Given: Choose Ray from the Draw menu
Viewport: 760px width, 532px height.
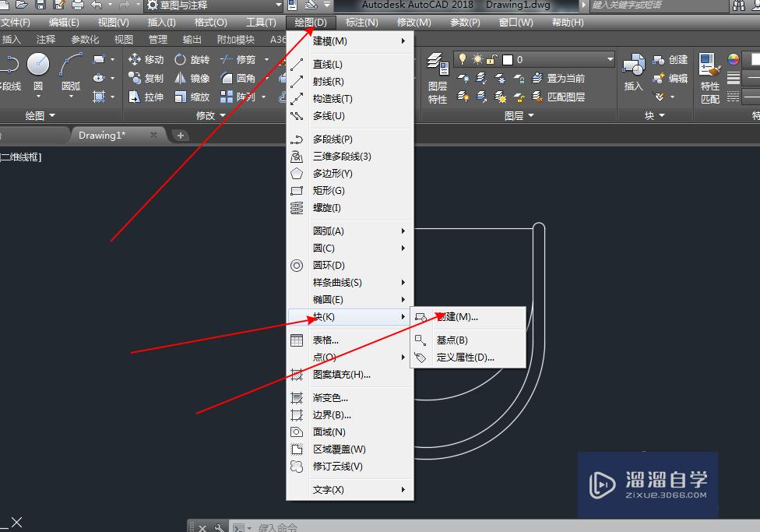Looking at the screenshot, I should point(350,82).
